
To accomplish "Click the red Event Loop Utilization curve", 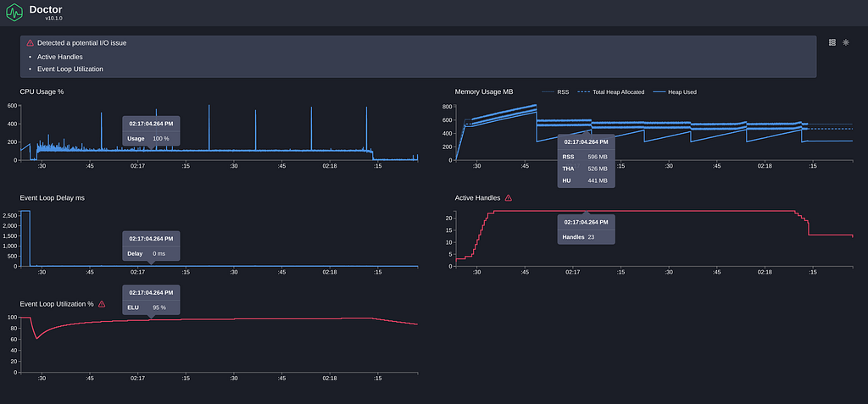I will point(219,319).
